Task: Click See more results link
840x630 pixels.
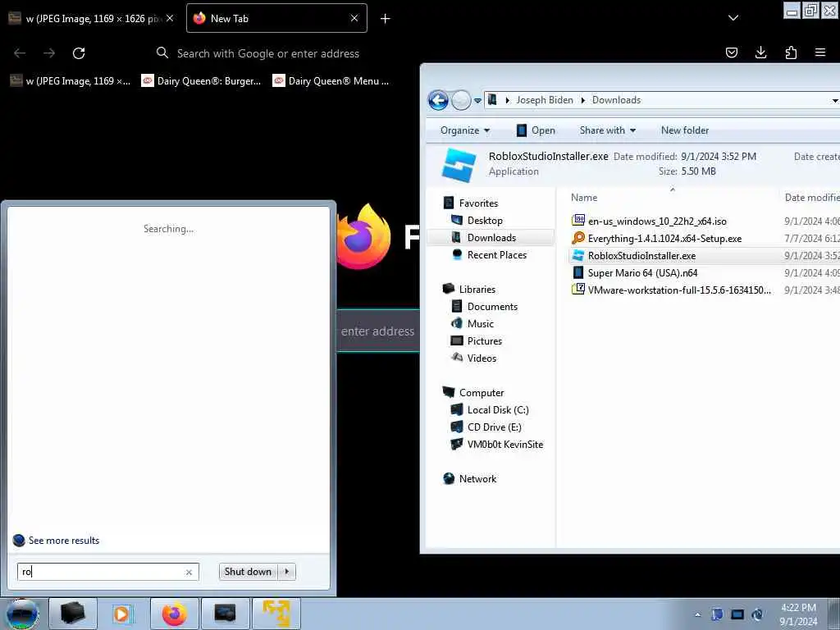Action: point(63,540)
